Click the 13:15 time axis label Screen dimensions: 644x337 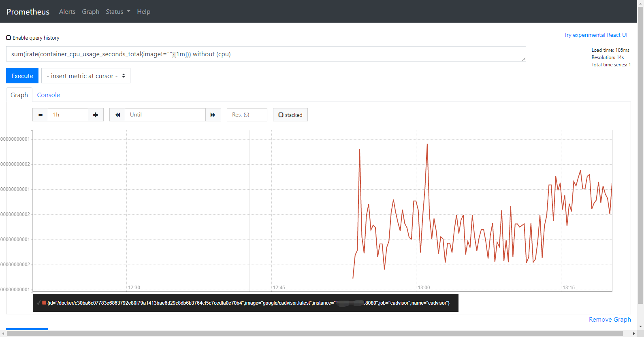(x=569, y=288)
